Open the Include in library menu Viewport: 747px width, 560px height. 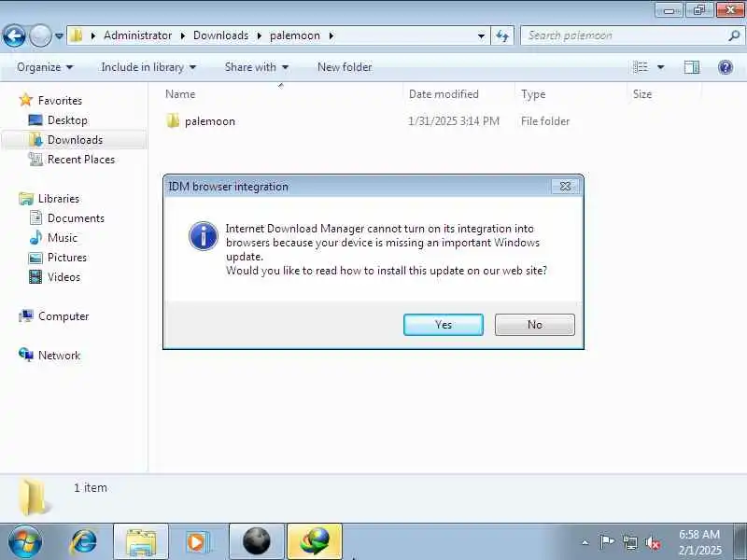coord(148,67)
